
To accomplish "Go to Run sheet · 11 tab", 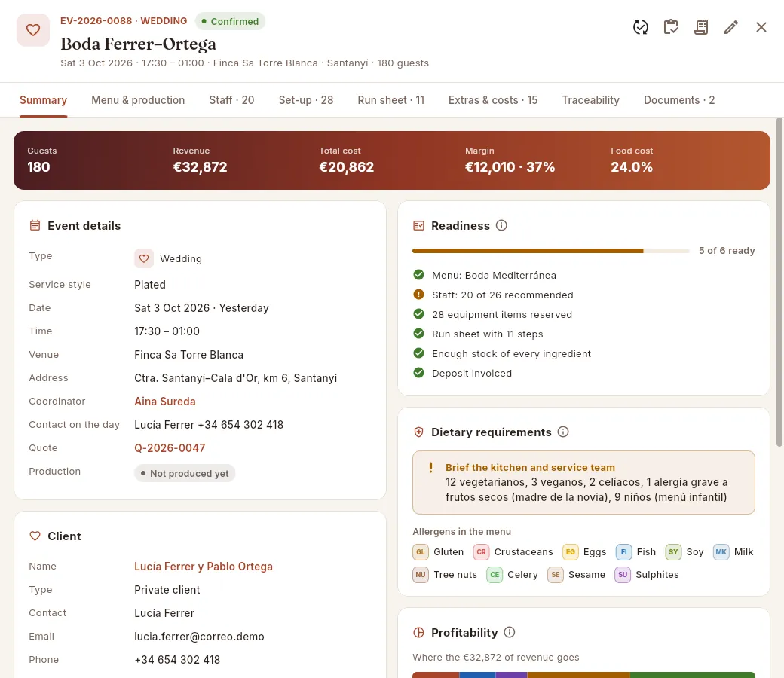I will click(390, 100).
